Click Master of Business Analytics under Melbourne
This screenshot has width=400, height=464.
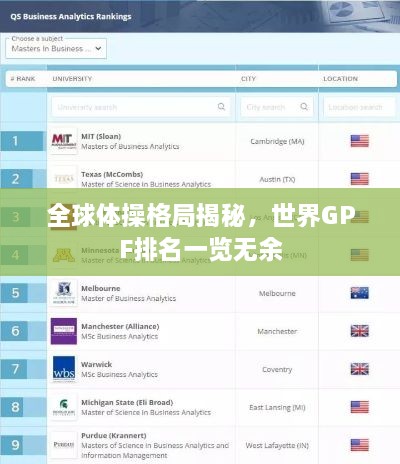129,298
